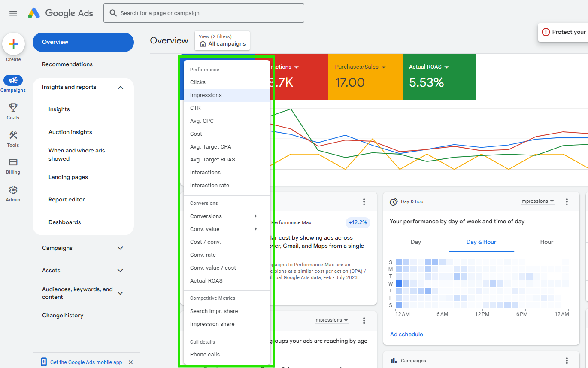This screenshot has width=588, height=368.
Task: Pick Avg. Target ROAS metric
Action: 227,160
